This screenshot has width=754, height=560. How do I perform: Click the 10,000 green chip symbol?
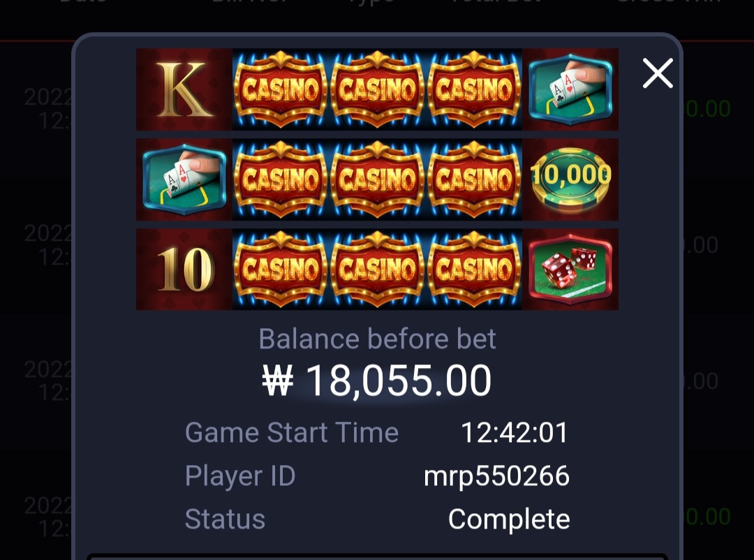point(570,179)
